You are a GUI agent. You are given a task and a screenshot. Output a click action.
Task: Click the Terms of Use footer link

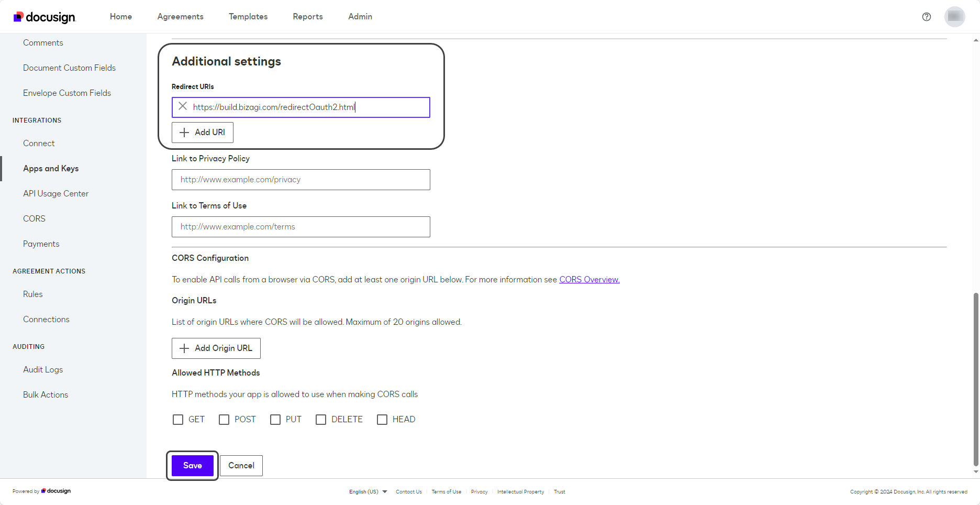tap(447, 492)
